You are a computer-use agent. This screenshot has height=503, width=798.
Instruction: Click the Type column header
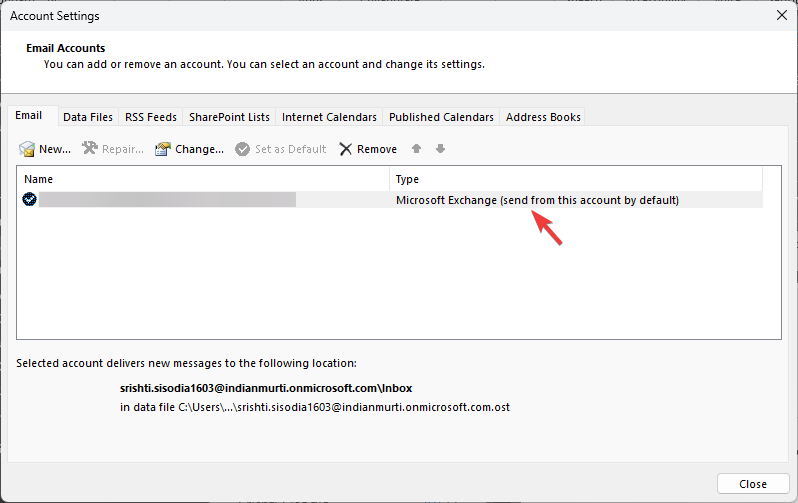[x=577, y=179]
